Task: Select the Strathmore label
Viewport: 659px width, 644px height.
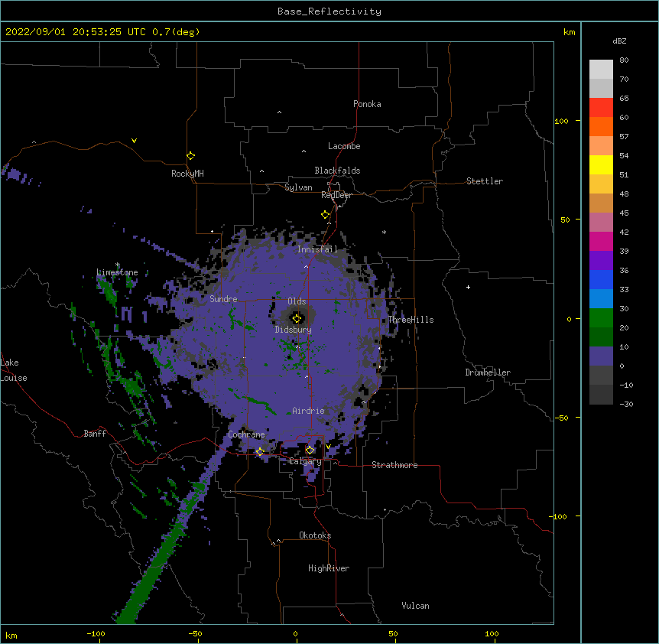Action: (394, 465)
